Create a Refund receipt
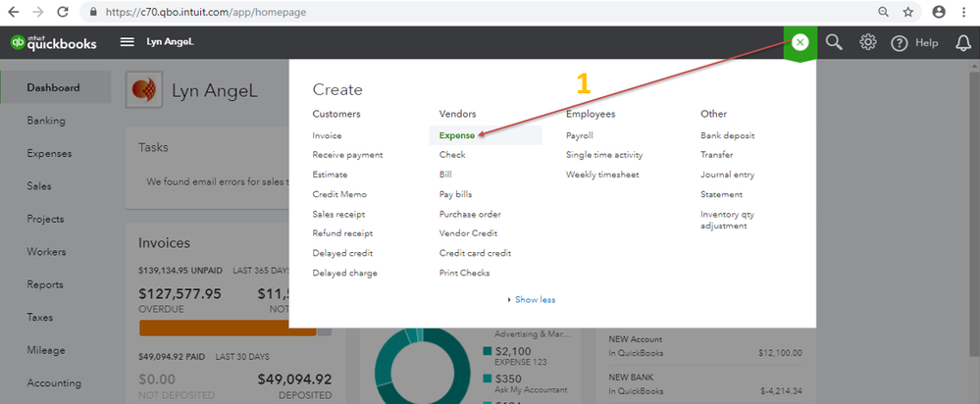The width and height of the screenshot is (980, 404). (x=342, y=233)
